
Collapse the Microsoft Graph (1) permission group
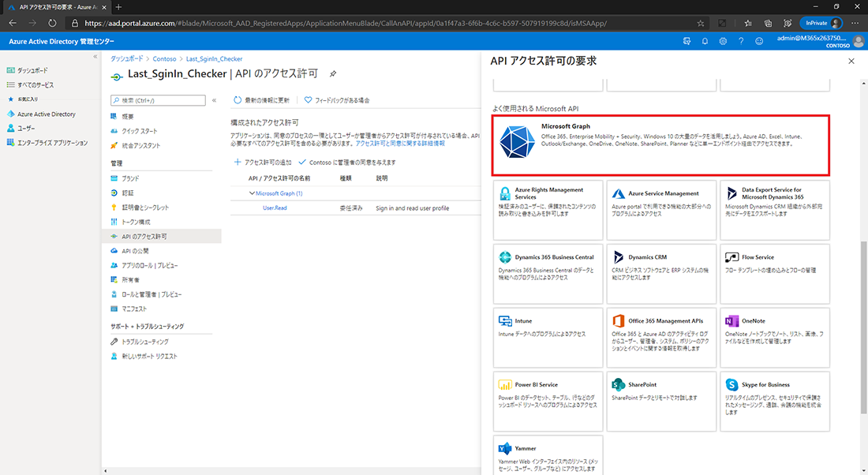click(252, 193)
